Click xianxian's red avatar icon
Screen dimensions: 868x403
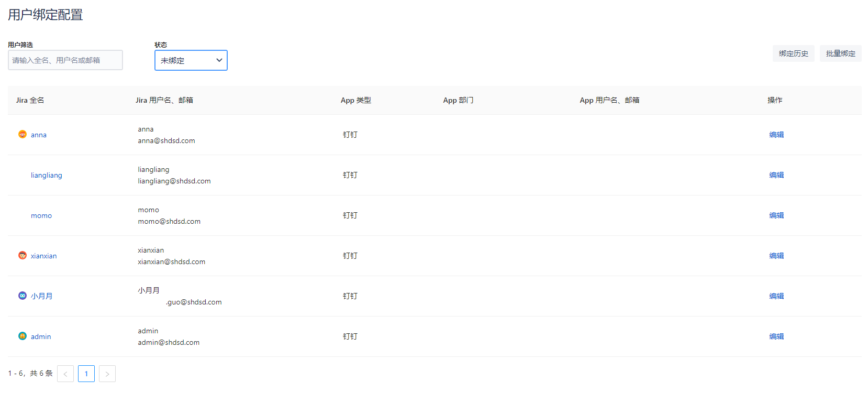tap(23, 255)
